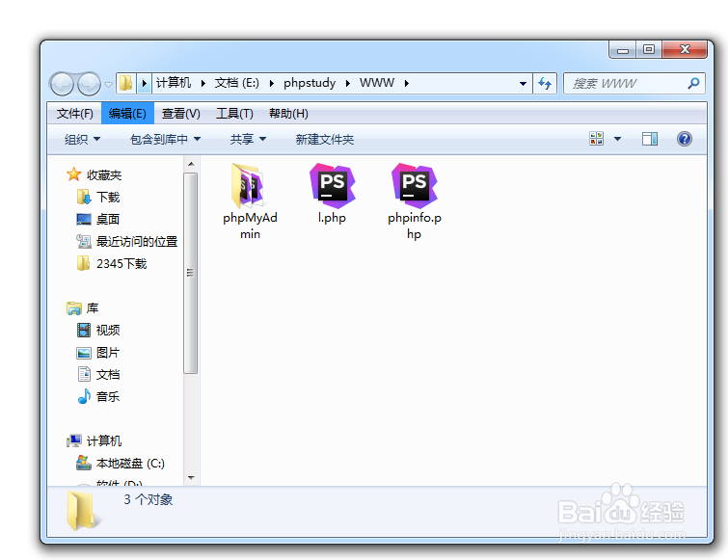728x560 pixels.
Task: Select the phpinfo.php PhpStorm file icon
Action: click(415, 185)
